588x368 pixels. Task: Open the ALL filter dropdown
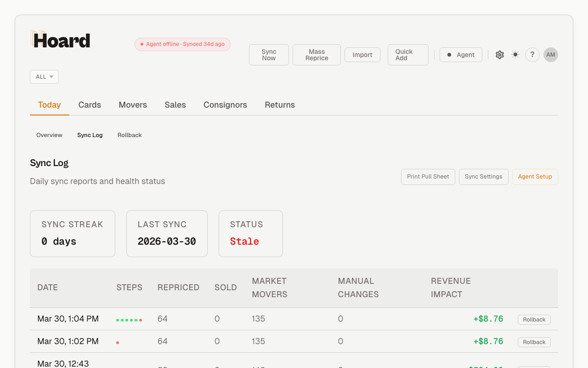[x=44, y=77]
